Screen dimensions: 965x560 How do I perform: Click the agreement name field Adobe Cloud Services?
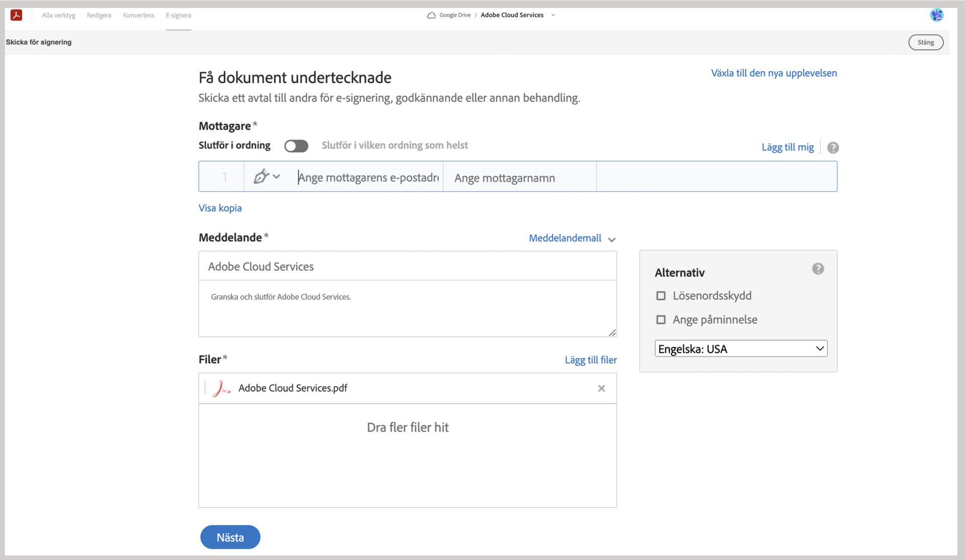coord(408,266)
